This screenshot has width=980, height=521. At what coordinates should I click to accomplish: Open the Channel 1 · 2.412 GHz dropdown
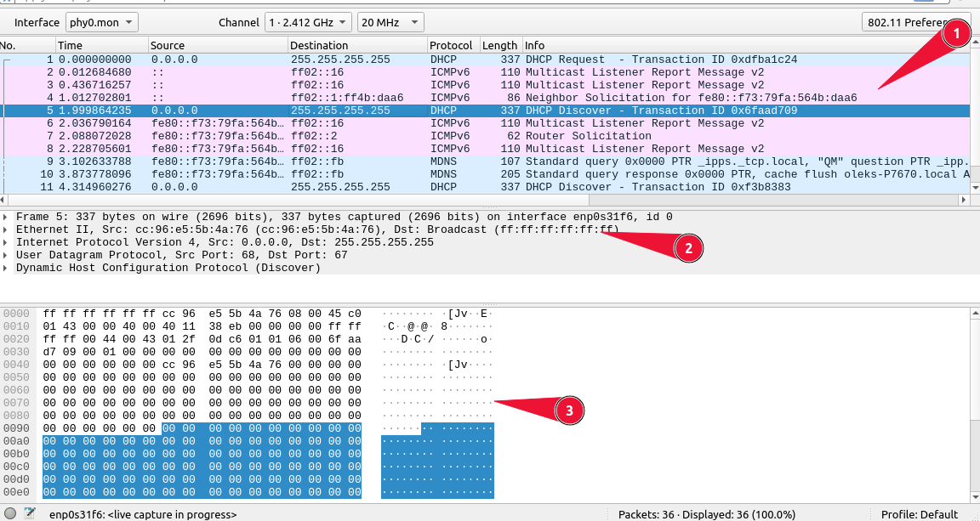pyautogui.click(x=308, y=22)
